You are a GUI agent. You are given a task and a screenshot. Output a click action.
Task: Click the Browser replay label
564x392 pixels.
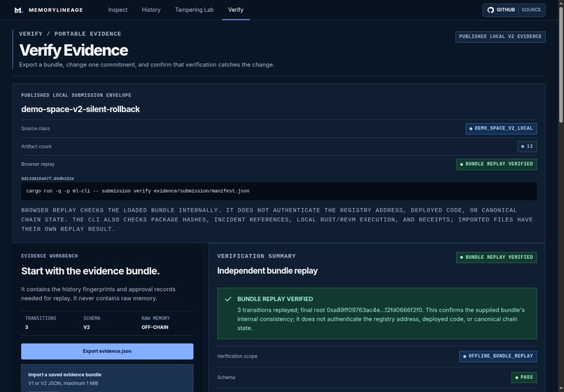pos(38,164)
